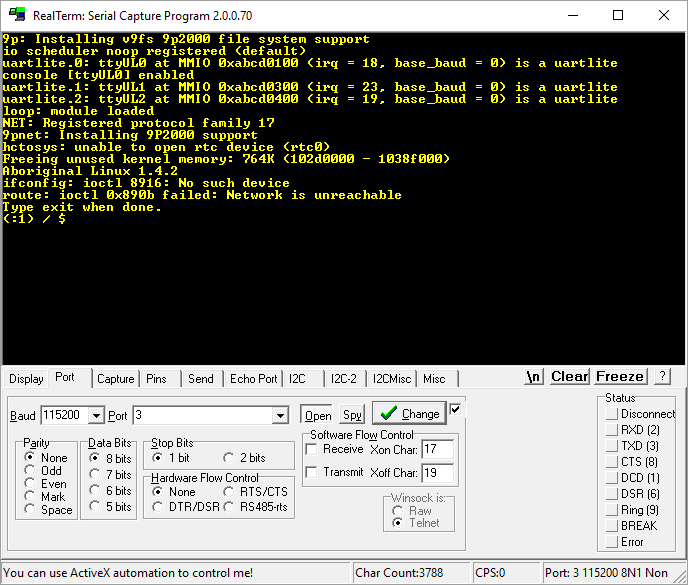
Task: Click the CTS (8) status indicator
Action: [612, 462]
